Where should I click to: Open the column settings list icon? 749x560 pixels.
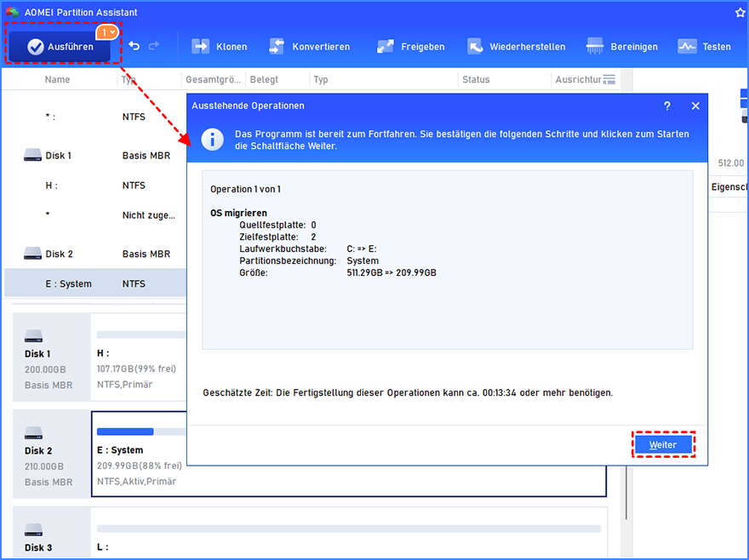[609, 79]
